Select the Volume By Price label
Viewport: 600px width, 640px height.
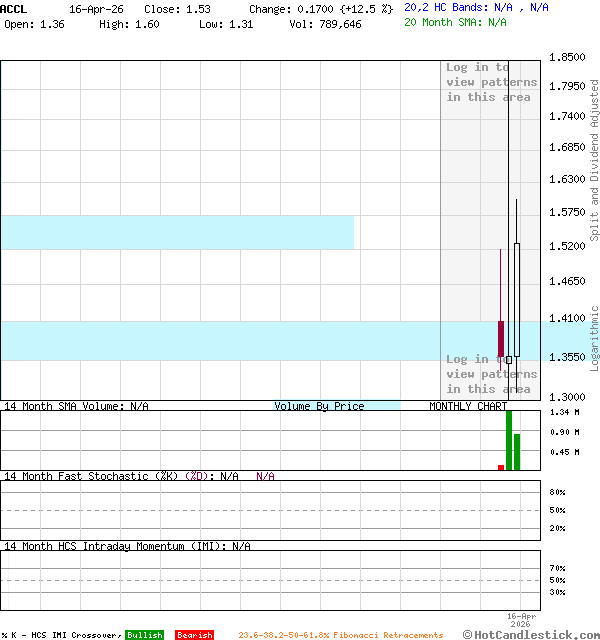pos(319,406)
